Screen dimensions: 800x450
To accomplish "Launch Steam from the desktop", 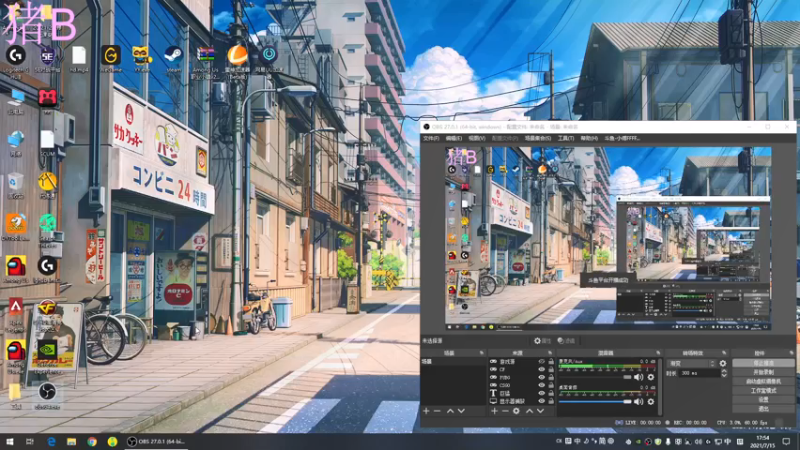I will pyautogui.click(x=173, y=55).
